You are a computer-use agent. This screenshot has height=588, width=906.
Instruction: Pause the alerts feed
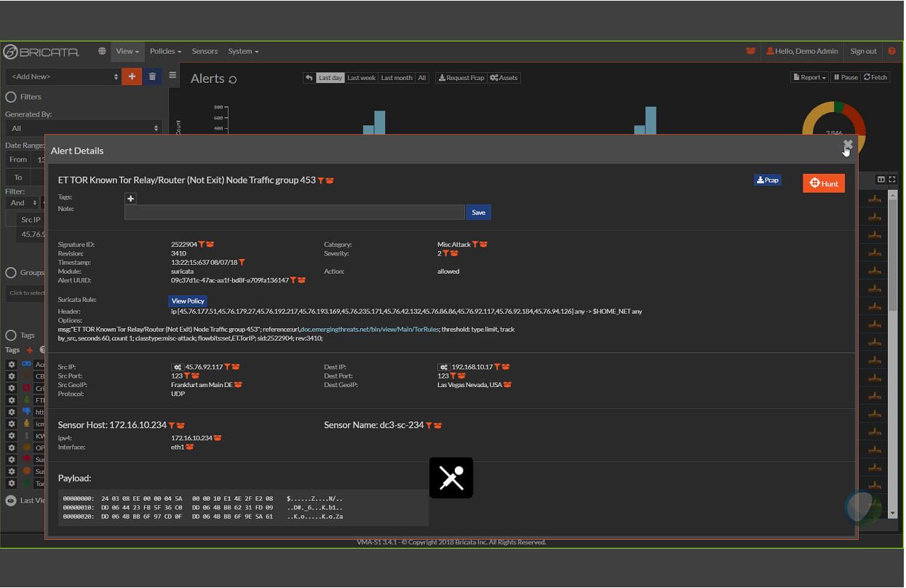click(x=846, y=77)
